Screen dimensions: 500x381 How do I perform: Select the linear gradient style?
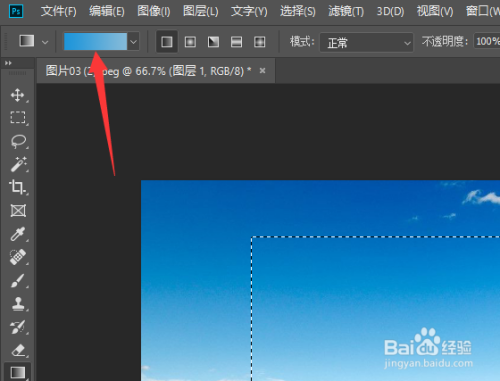(x=167, y=42)
